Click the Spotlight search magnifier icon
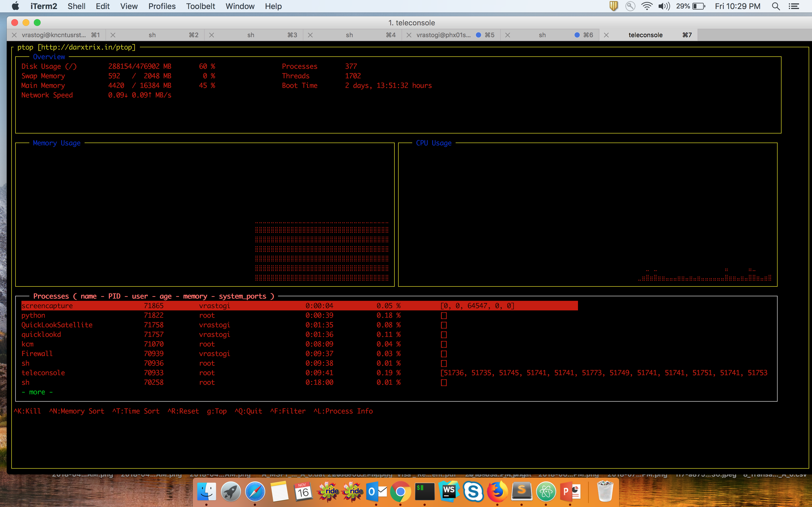Screen dimensions: 812x507 coord(775,6)
